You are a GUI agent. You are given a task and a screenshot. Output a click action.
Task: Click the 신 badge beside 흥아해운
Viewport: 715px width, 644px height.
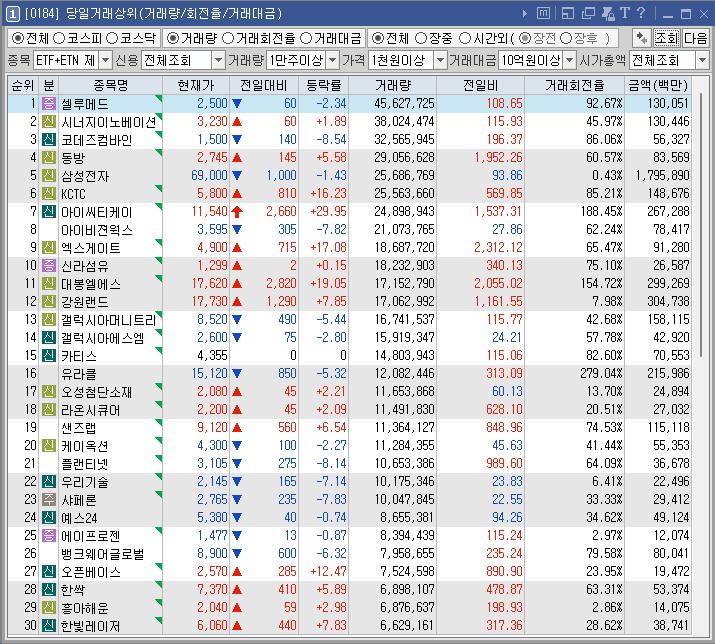point(49,608)
